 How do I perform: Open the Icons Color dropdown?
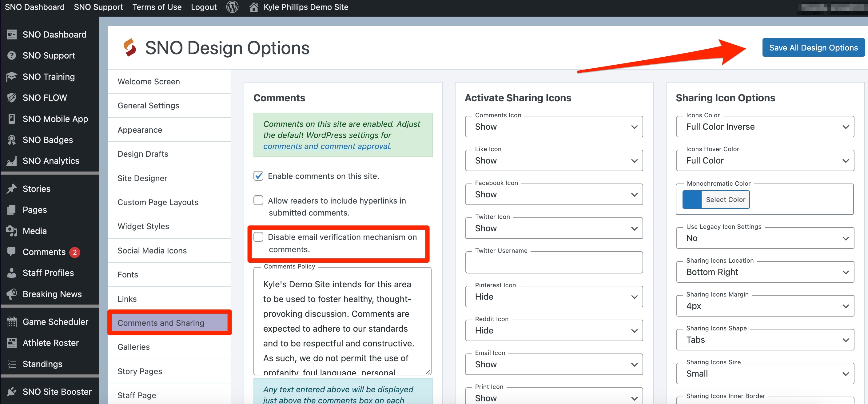[765, 127]
